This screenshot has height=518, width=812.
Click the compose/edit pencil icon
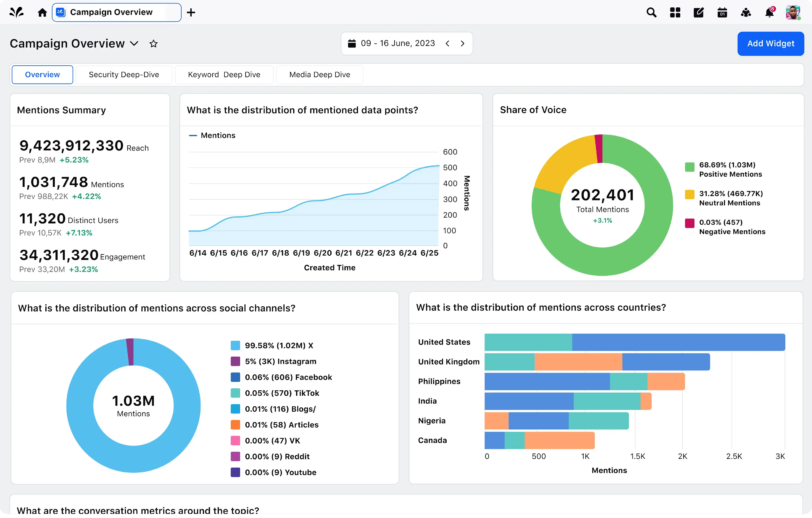point(698,12)
